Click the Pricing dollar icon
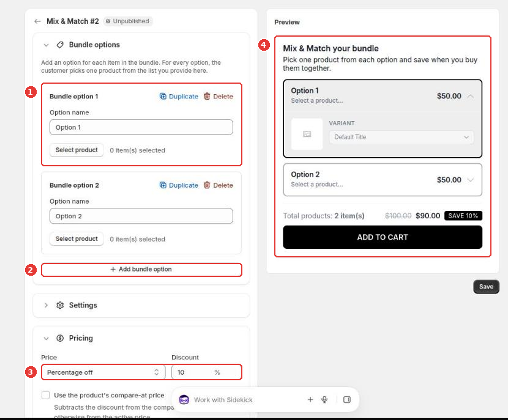 pyautogui.click(x=60, y=338)
